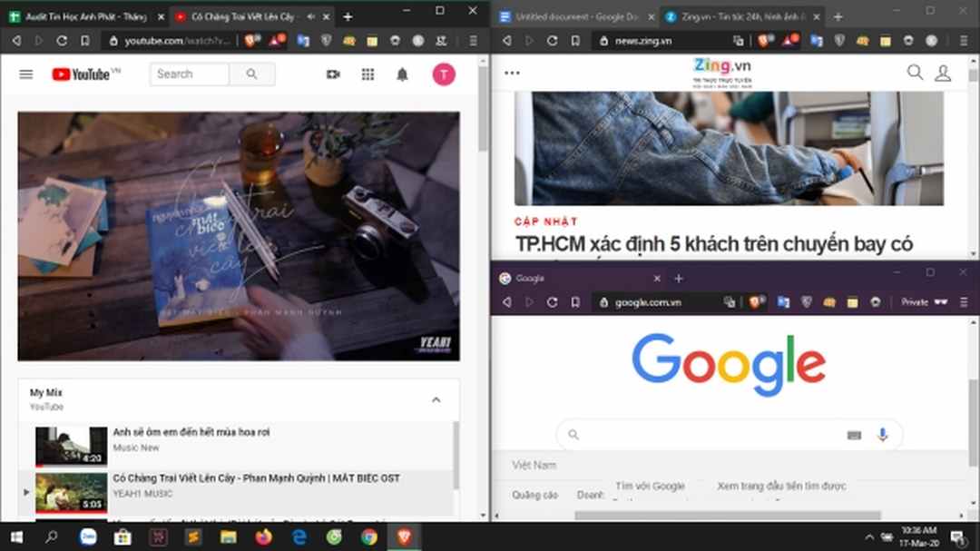Click Xem trang đầu tiên tìm được button
Screen dimensions: 980x551
pyautogui.click(x=781, y=486)
